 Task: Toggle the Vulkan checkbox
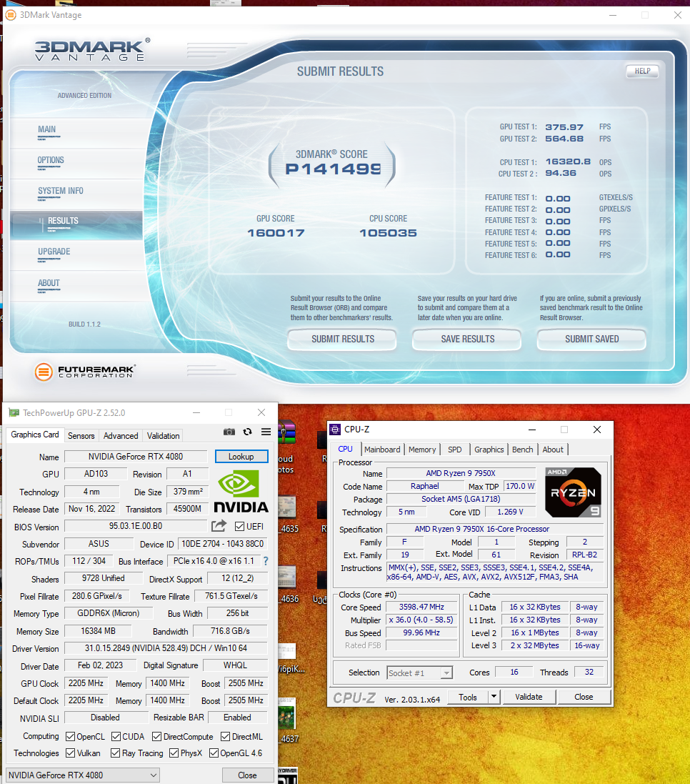click(71, 753)
